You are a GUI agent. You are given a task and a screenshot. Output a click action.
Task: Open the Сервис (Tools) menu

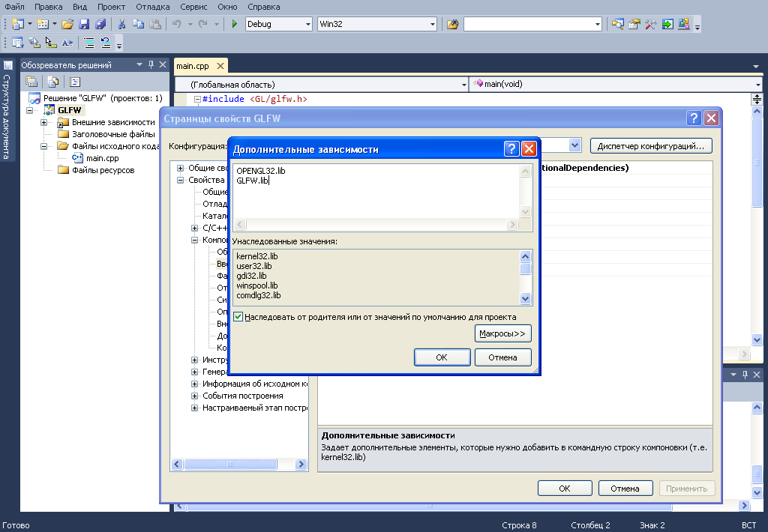(x=193, y=7)
